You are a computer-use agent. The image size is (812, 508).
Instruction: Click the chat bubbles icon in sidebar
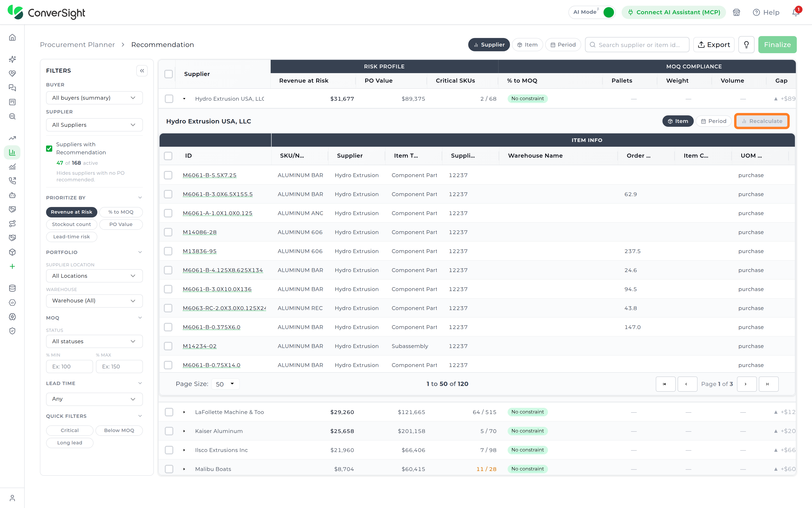click(12, 88)
